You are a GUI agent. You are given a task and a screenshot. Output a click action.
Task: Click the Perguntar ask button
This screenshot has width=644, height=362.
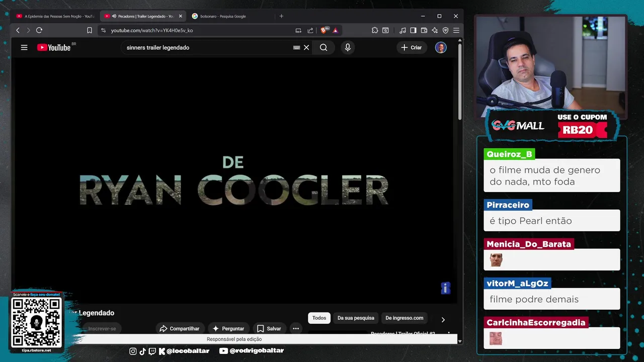(x=228, y=328)
